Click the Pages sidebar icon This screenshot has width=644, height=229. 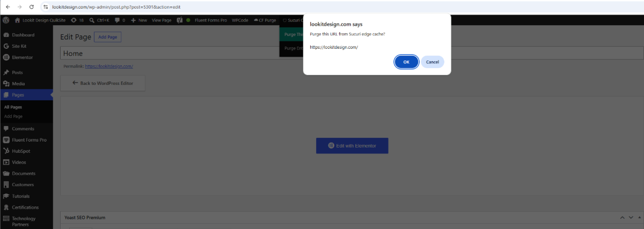click(x=6, y=95)
